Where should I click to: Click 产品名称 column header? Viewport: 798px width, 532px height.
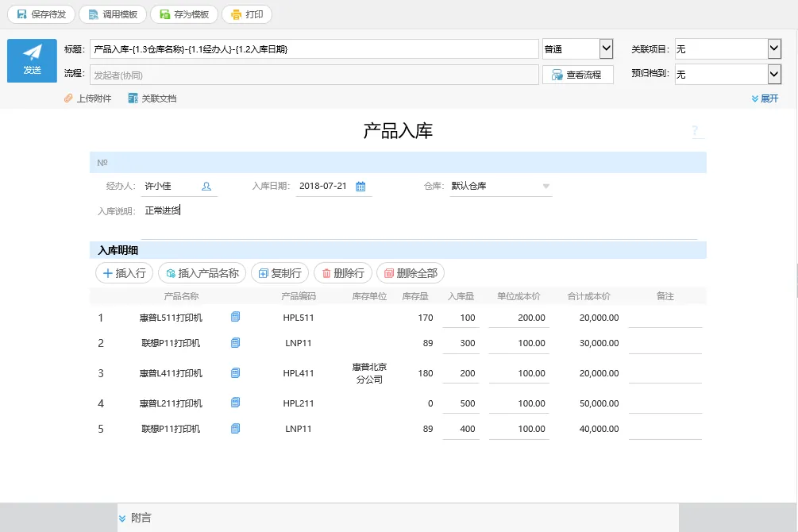[x=181, y=296]
